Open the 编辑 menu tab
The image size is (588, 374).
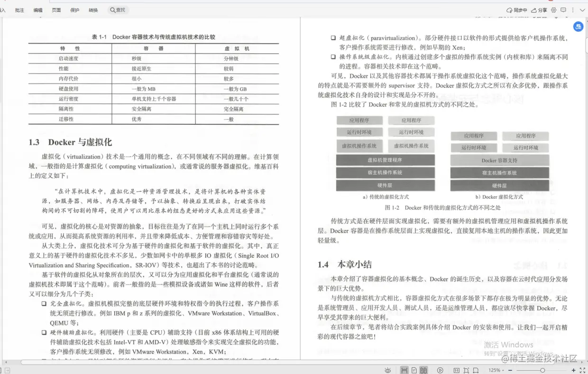pos(38,10)
